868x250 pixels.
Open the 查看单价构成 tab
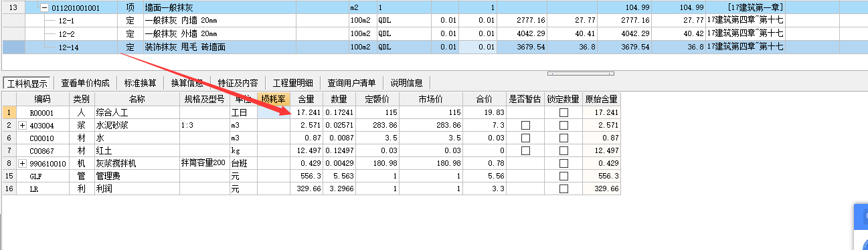pos(85,84)
